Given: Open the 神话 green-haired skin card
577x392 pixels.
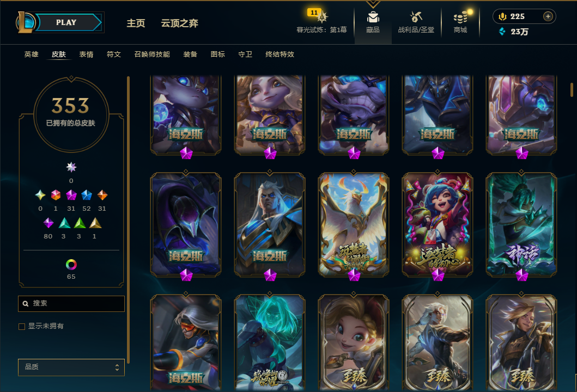Looking at the screenshot, I should pos(521,225).
